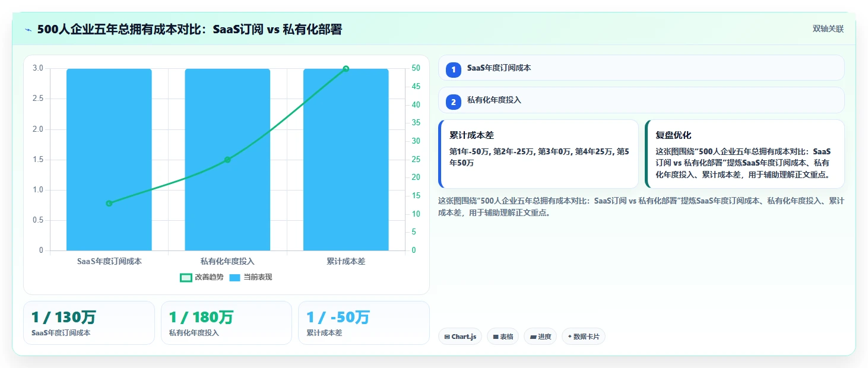Open the 私有化年度投入 list row
868x368 pixels.
641,100
